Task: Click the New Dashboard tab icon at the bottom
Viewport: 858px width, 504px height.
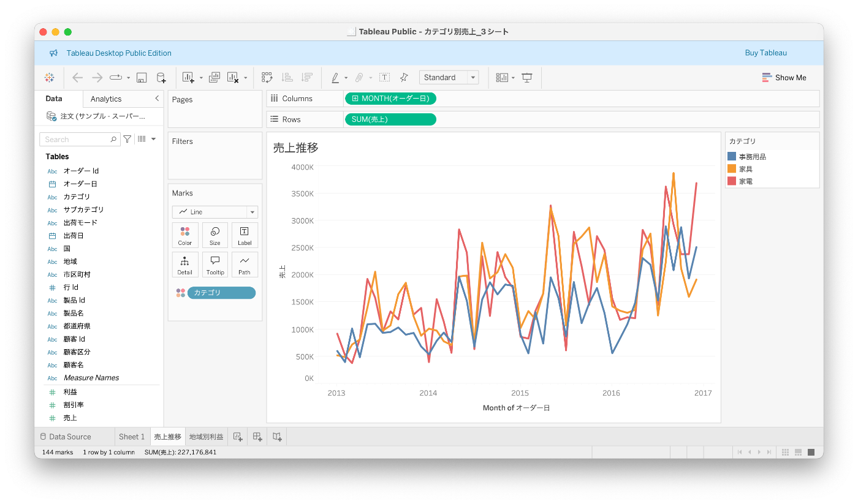Action: click(257, 437)
